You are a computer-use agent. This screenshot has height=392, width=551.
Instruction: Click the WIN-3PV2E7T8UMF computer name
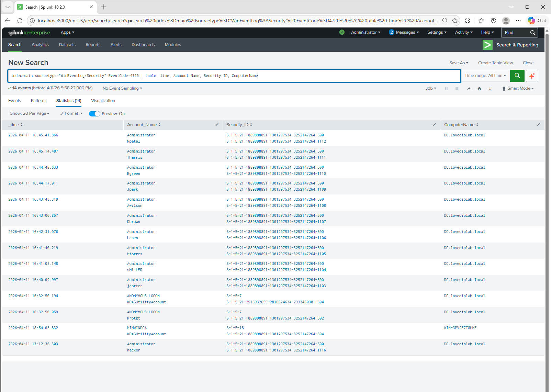pyautogui.click(x=460, y=328)
